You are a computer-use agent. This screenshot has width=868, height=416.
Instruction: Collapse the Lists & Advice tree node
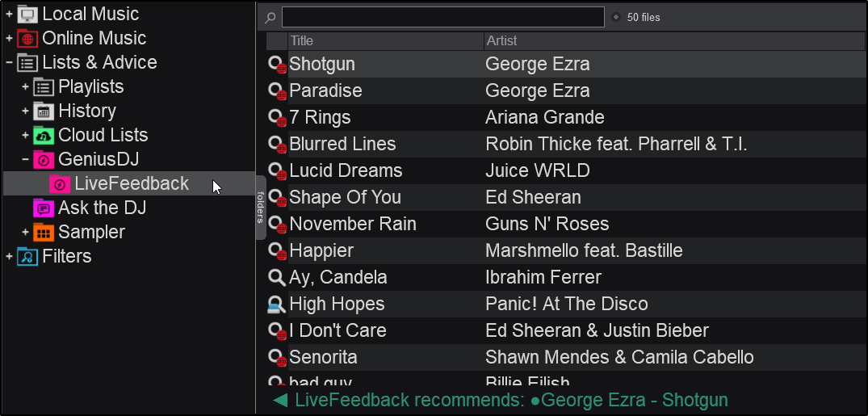tap(9, 62)
